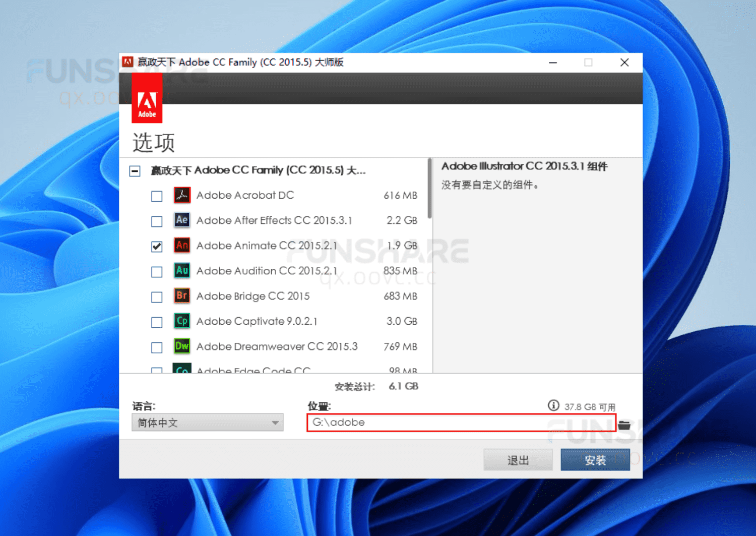Select the Adobe Bridge CC 2015 checkbox
This screenshot has width=756, height=536.
[x=157, y=297]
